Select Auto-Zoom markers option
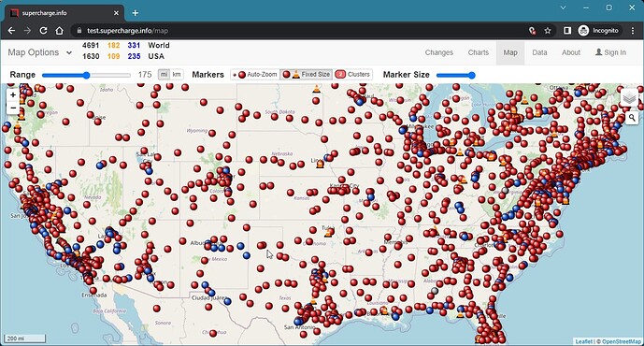Screen dimensions: 644x346 [x=255, y=75]
